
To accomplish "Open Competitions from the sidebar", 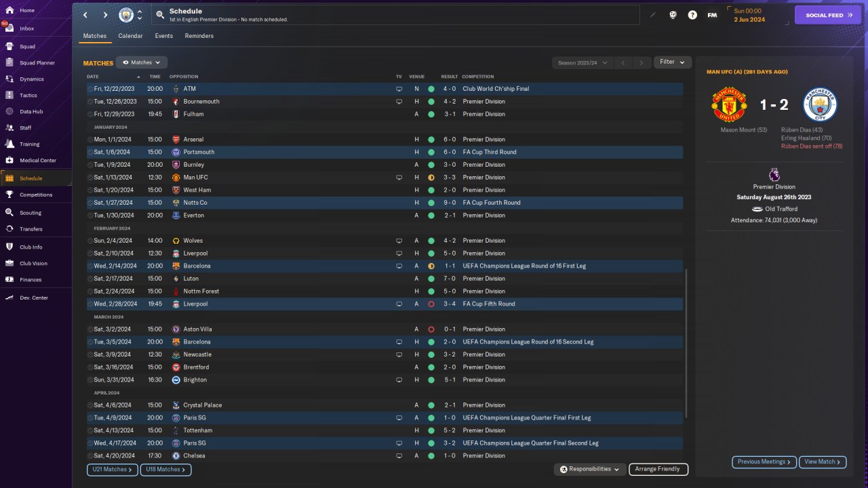I will click(x=36, y=195).
